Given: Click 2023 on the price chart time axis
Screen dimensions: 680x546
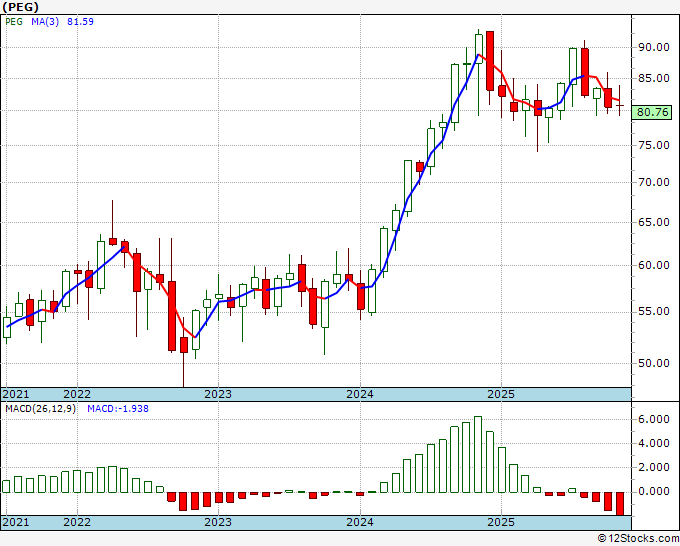Looking at the screenshot, I should (x=218, y=394).
